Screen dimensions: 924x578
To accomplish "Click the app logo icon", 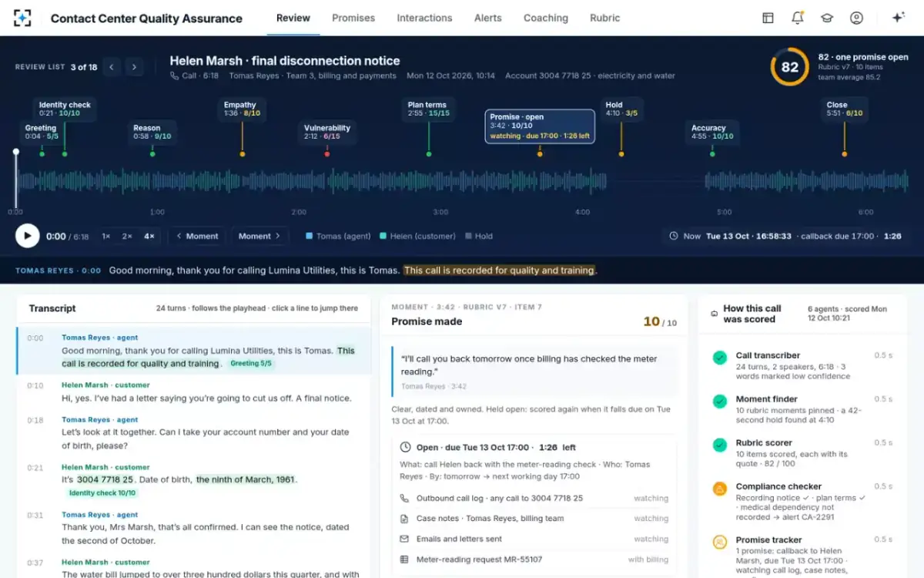I will 23,18.
